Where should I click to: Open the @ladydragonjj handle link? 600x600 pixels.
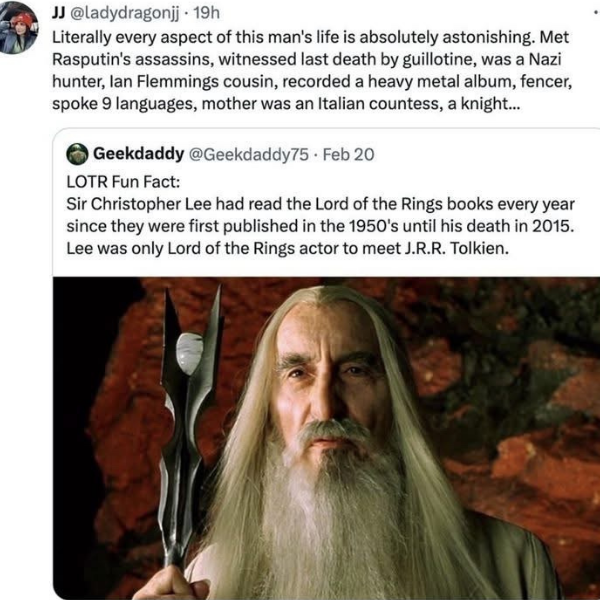(124, 14)
